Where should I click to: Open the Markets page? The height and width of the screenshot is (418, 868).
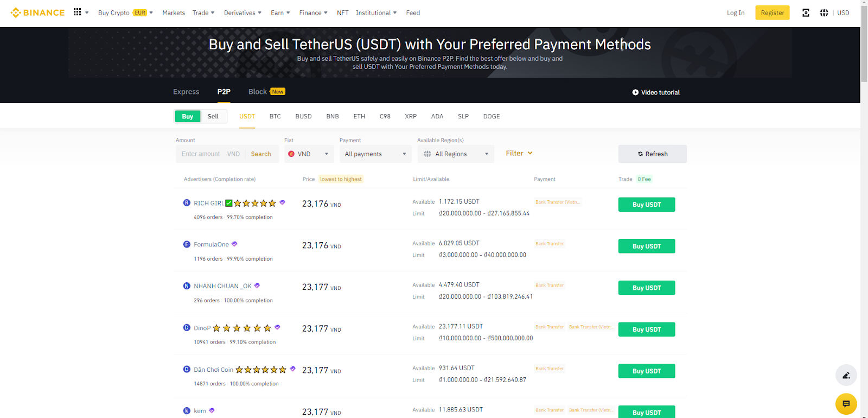(174, 12)
